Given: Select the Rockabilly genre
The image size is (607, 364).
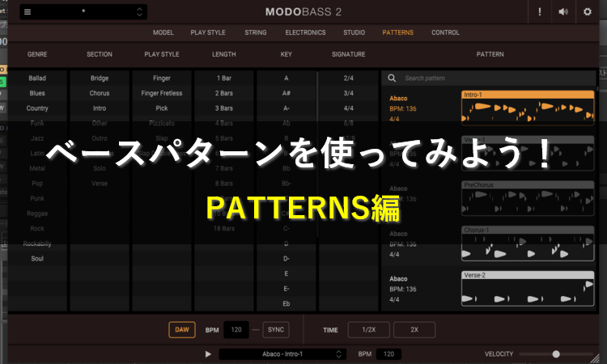Looking at the screenshot, I should pos(37,243).
